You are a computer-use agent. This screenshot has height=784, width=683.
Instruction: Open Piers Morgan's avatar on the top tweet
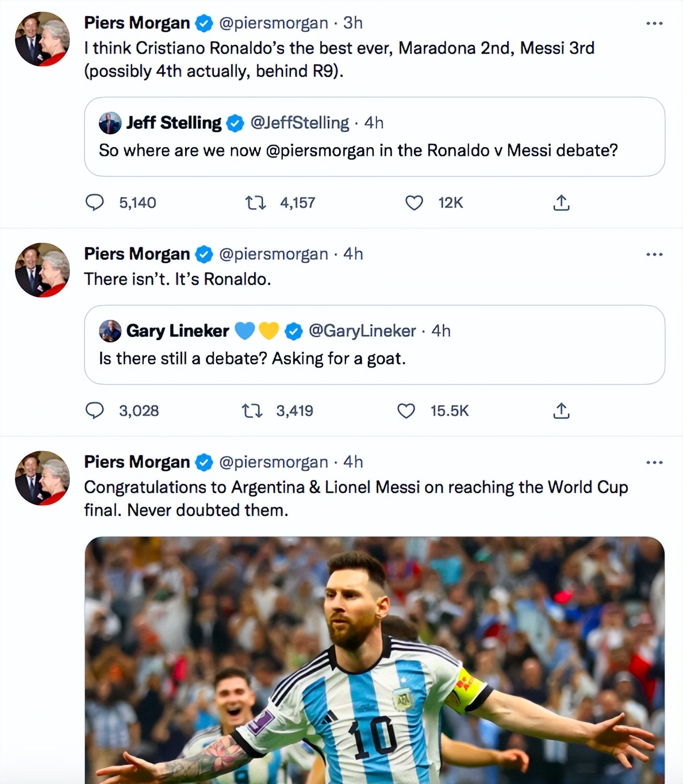click(42, 39)
